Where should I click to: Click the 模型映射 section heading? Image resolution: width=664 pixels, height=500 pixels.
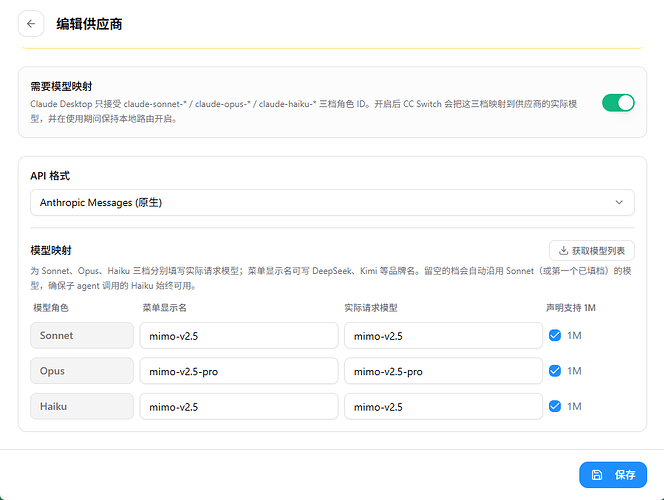pos(51,250)
